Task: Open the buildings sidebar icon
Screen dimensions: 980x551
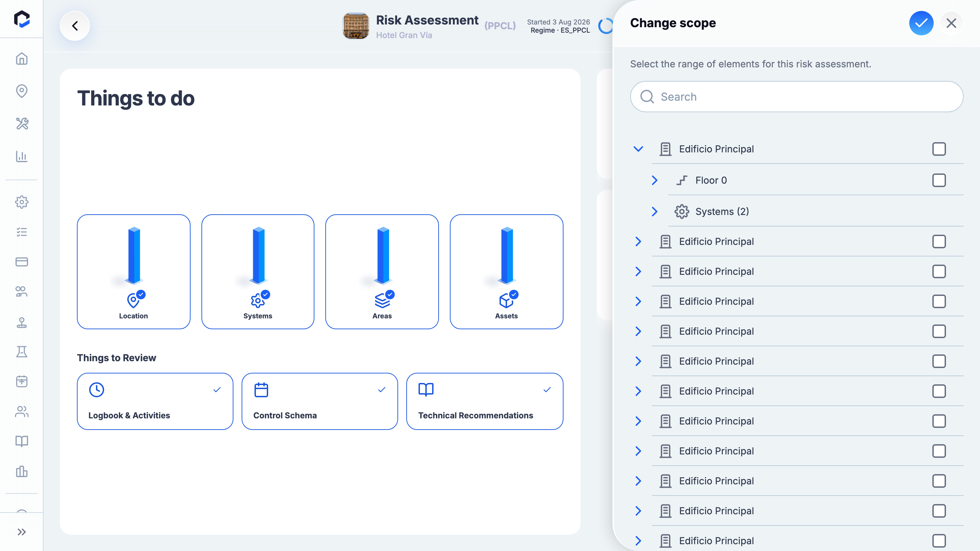Action: [22, 471]
